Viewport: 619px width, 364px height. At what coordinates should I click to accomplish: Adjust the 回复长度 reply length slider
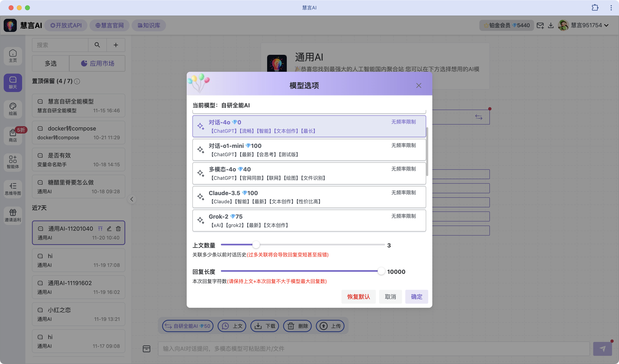click(x=381, y=271)
